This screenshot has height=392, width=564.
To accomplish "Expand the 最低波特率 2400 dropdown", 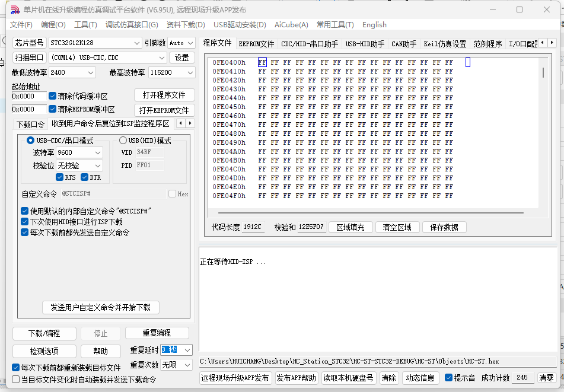I will [91, 72].
